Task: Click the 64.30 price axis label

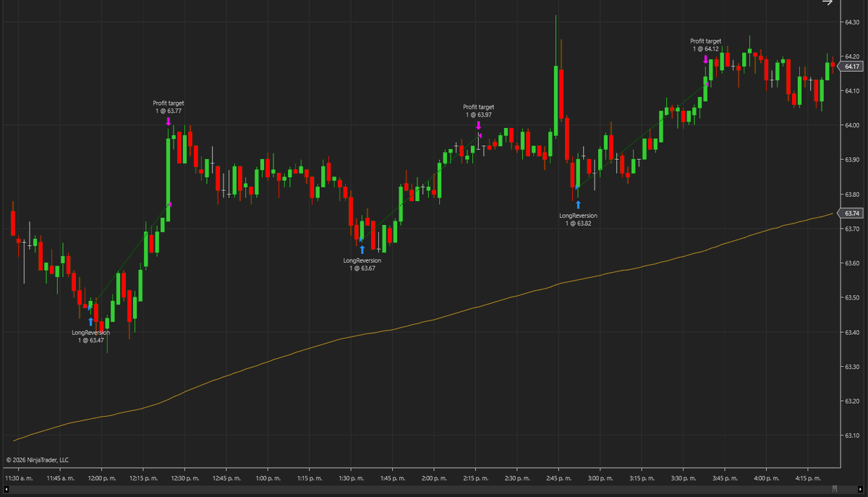Action: click(x=851, y=22)
